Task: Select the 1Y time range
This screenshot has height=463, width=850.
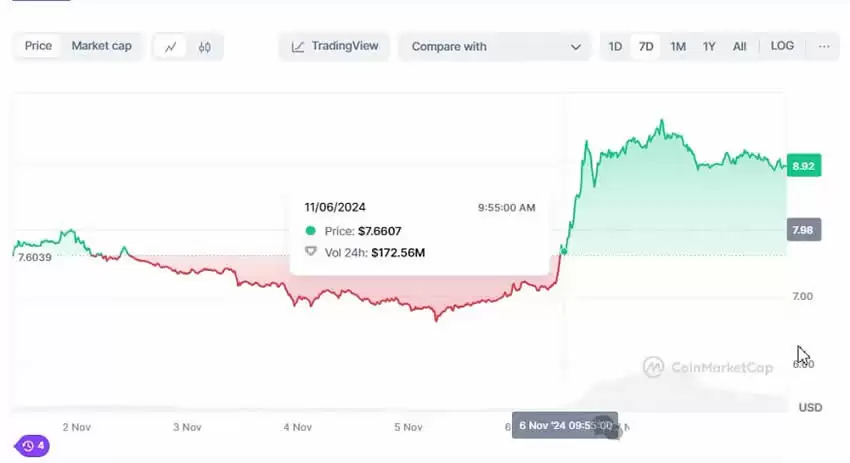Action: click(x=709, y=46)
